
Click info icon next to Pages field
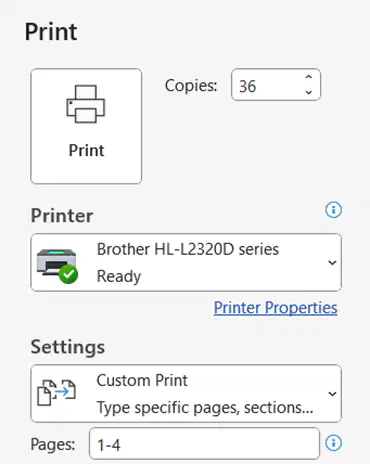click(x=333, y=443)
